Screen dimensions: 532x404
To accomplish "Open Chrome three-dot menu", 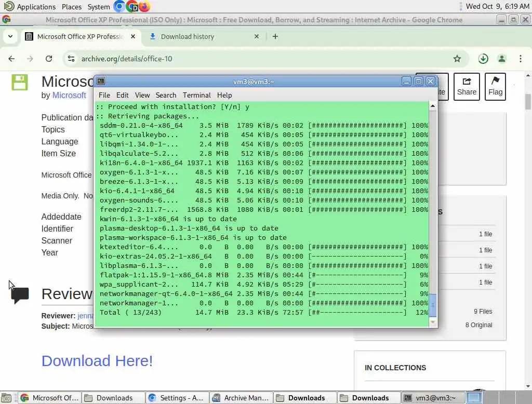I will (x=521, y=59).
